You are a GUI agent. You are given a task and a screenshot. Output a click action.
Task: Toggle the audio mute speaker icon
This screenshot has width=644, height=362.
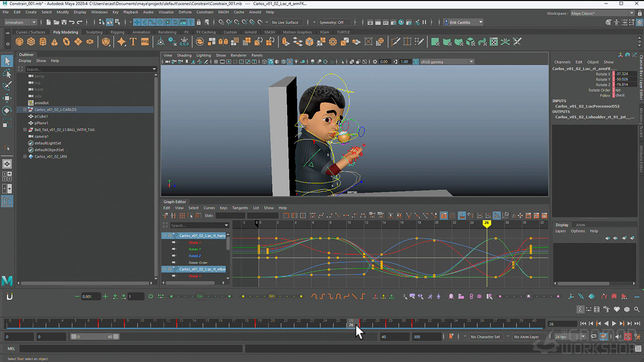click(618, 337)
